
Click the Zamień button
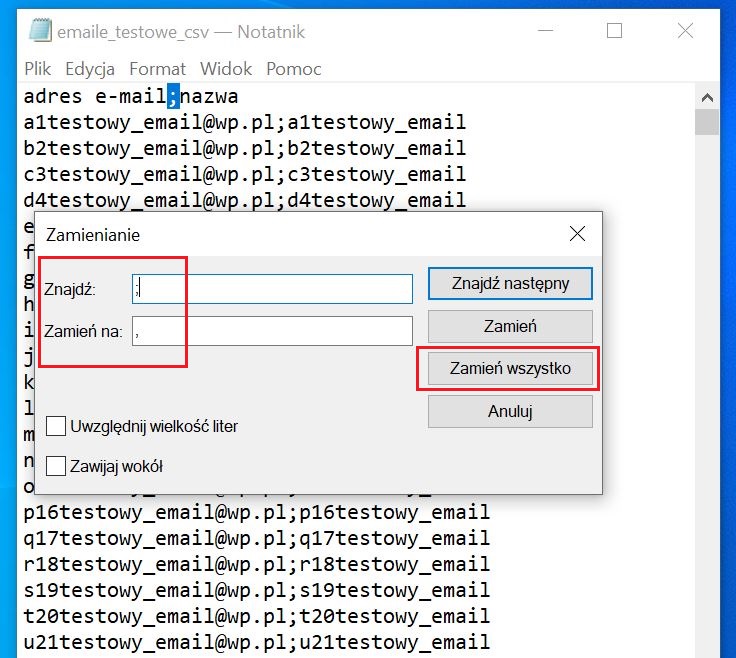(x=510, y=326)
